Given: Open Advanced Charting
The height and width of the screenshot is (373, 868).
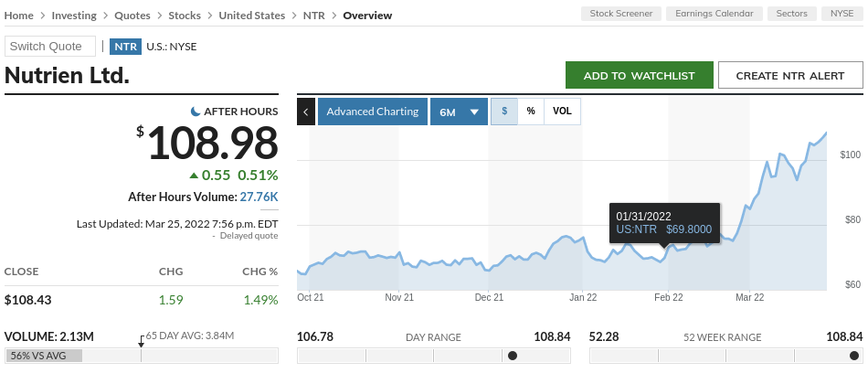Looking at the screenshot, I should (373, 112).
